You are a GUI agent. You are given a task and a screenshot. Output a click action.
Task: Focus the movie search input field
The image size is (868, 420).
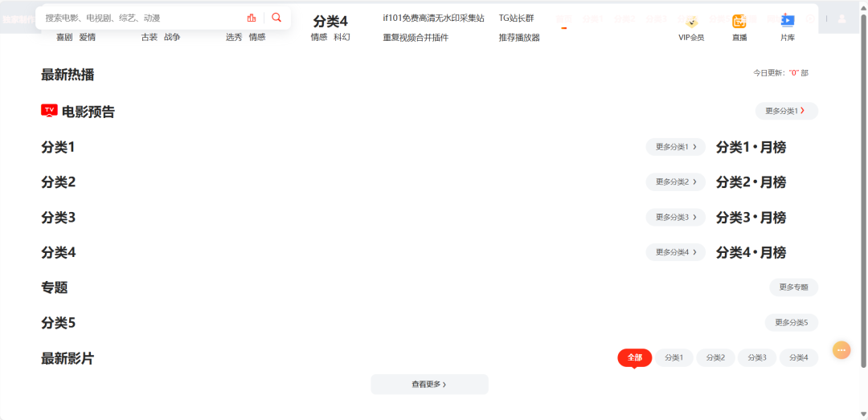click(x=141, y=18)
